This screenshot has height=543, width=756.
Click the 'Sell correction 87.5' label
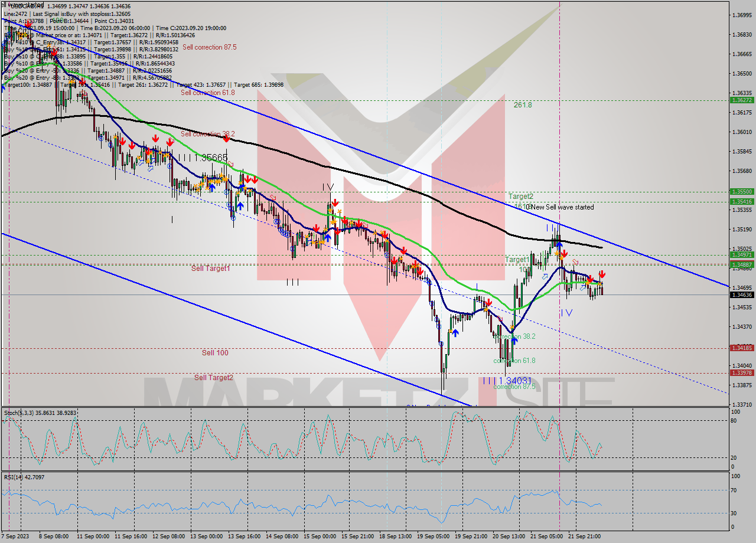tap(210, 47)
